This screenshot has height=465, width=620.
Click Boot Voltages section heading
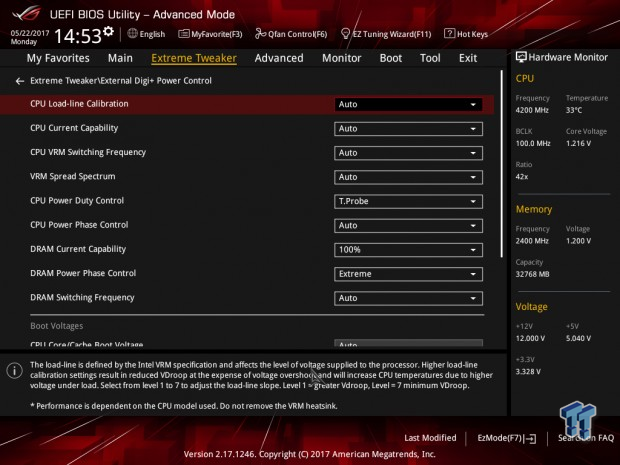click(x=57, y=326)
